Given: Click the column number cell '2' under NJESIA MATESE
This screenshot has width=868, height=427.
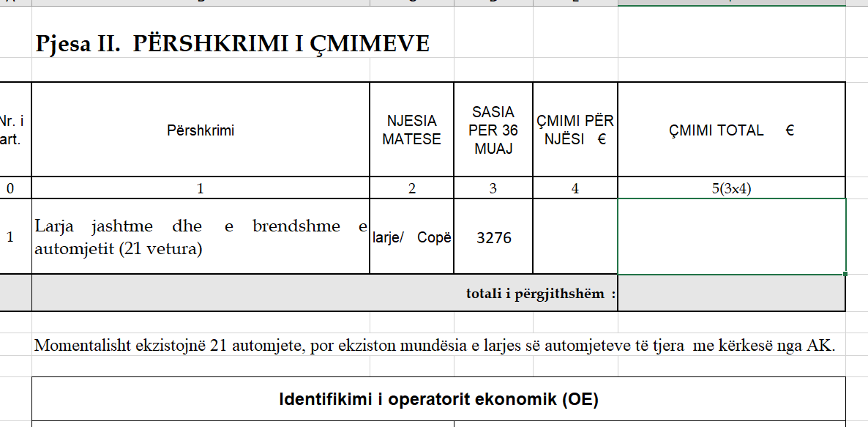Looking at the screenshot, I should [x=411, y=188].
